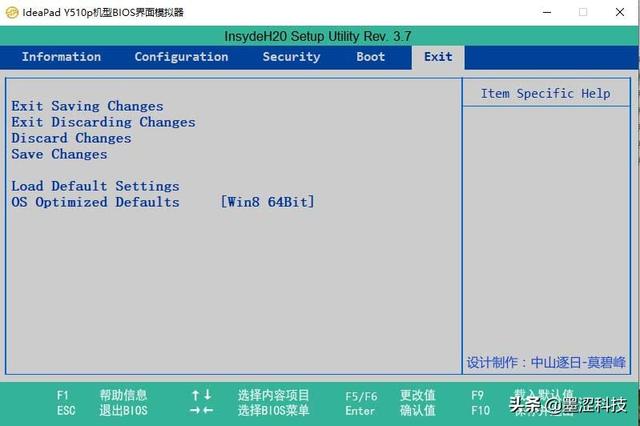Click the ESC exit BIOS hint
Image resolution: width=640 pixels, height=426 pixels.
[66, 410]
